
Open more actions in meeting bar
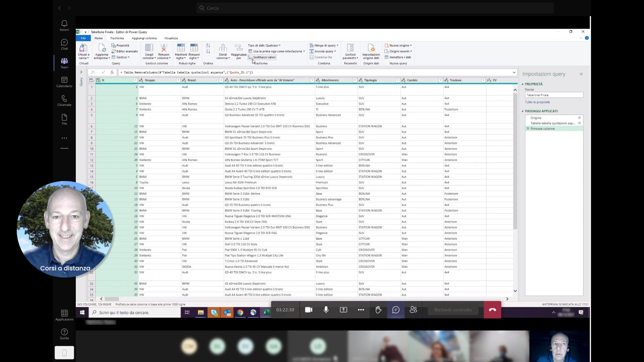[361, 310]
